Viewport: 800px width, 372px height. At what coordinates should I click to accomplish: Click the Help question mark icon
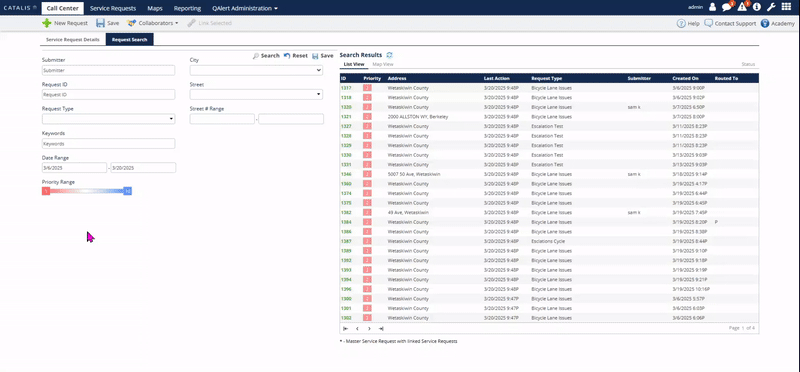tap(681, 23)
